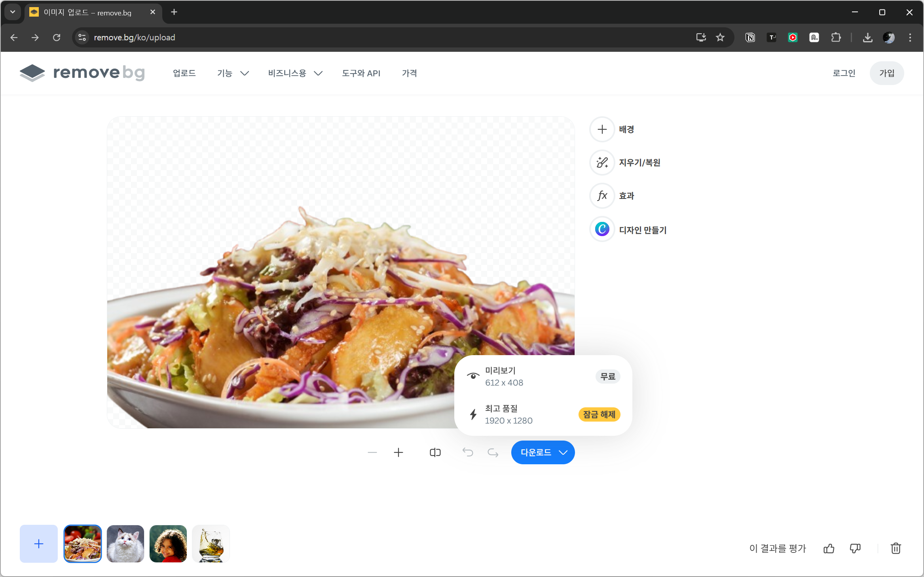This screenshot has height=577, width=924.
Task: Open the erase/restore brush tool
Action: tap(602, 163)
